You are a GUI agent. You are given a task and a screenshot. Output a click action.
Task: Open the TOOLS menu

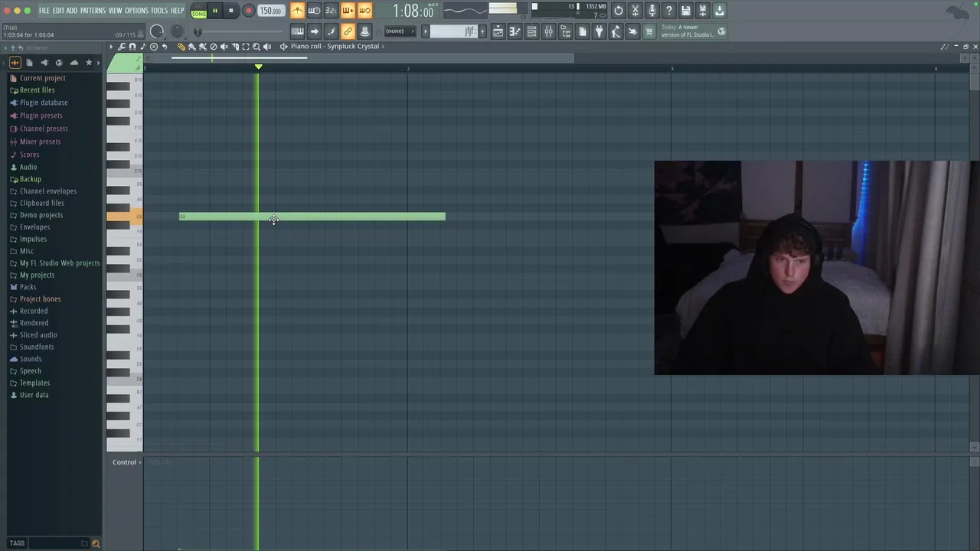pos(159,11)
